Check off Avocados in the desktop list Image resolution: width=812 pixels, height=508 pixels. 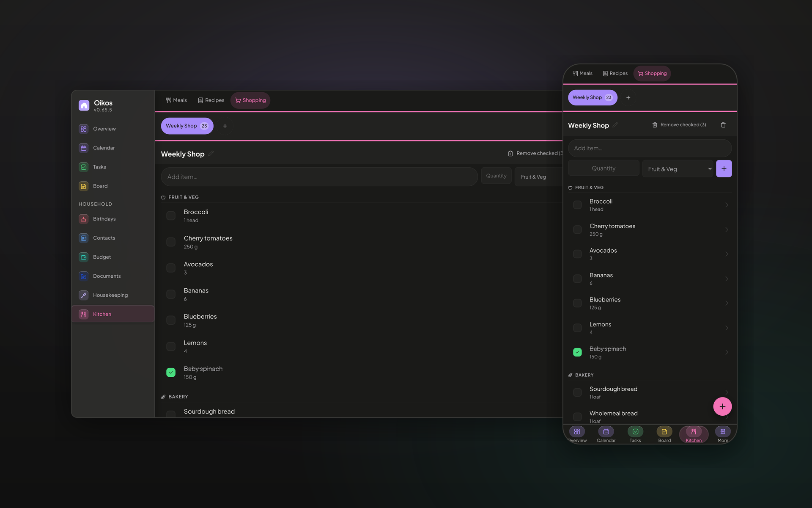pos(171,268)
